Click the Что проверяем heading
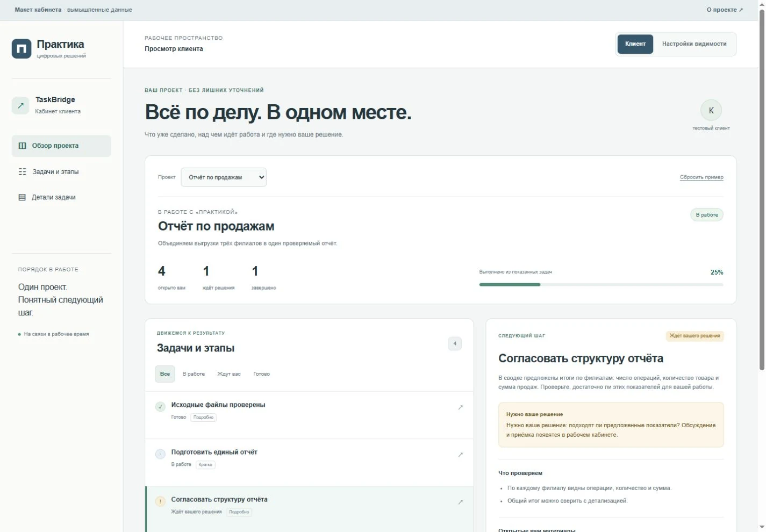The width and height of the screenshot is (766, 532). pyautogui.click(x=520, y=473)
